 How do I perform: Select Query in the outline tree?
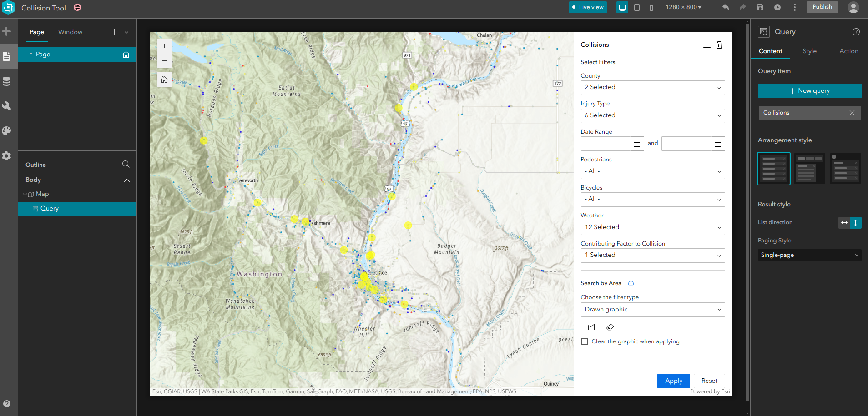[x=49, y=208]
